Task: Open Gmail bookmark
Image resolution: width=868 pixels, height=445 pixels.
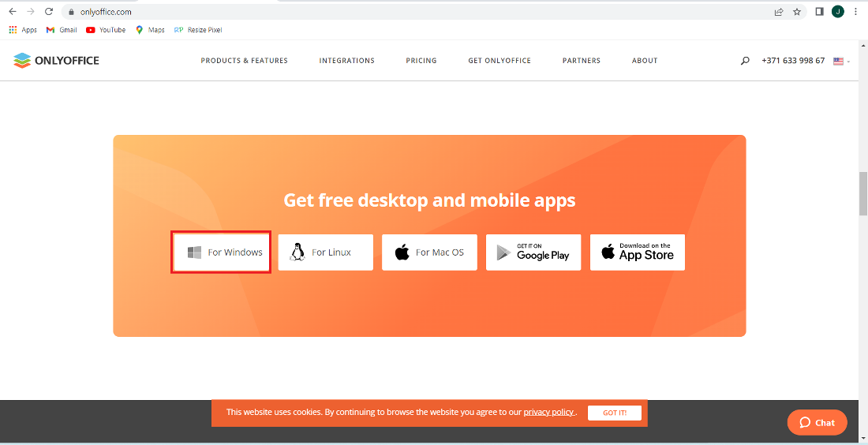Action: click(62, 30)
